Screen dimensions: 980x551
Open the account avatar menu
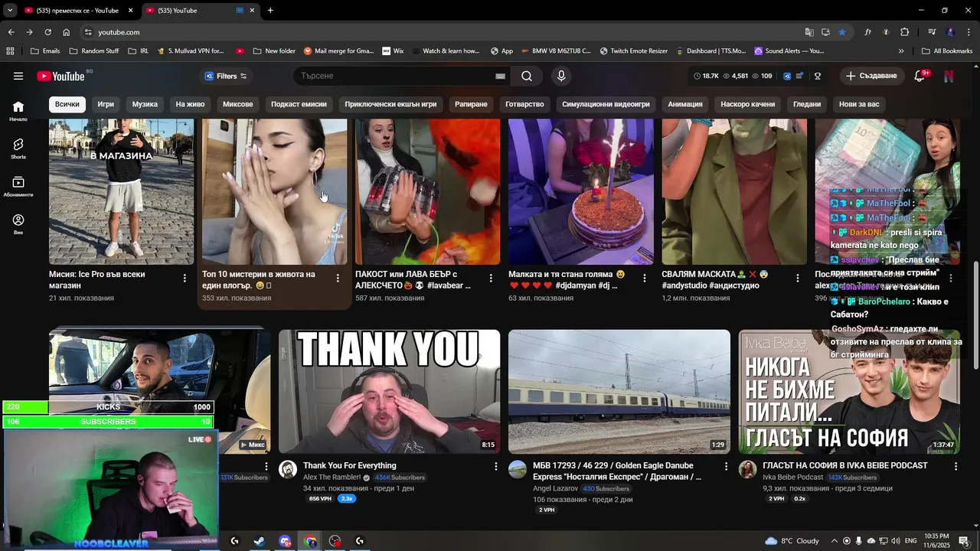tap(949, 76)
